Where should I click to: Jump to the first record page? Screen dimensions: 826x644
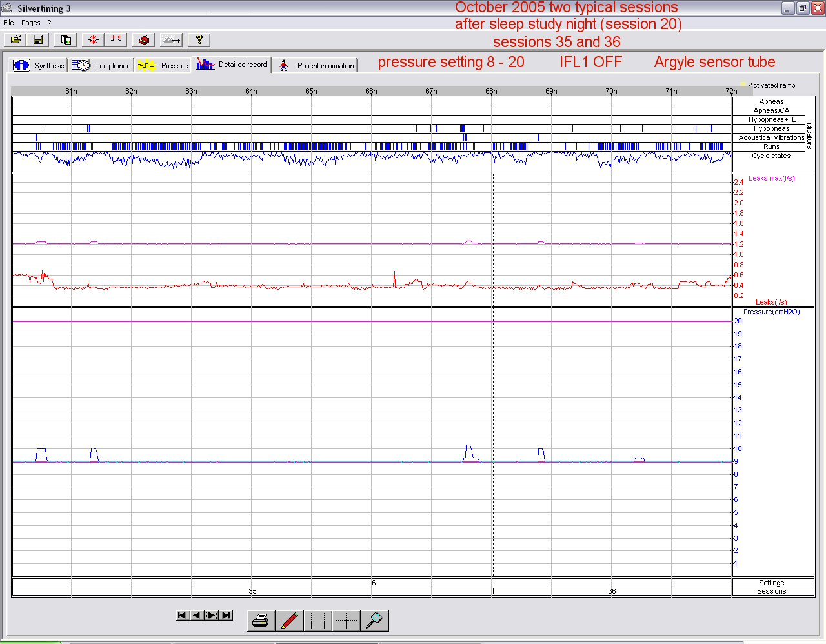182,616
